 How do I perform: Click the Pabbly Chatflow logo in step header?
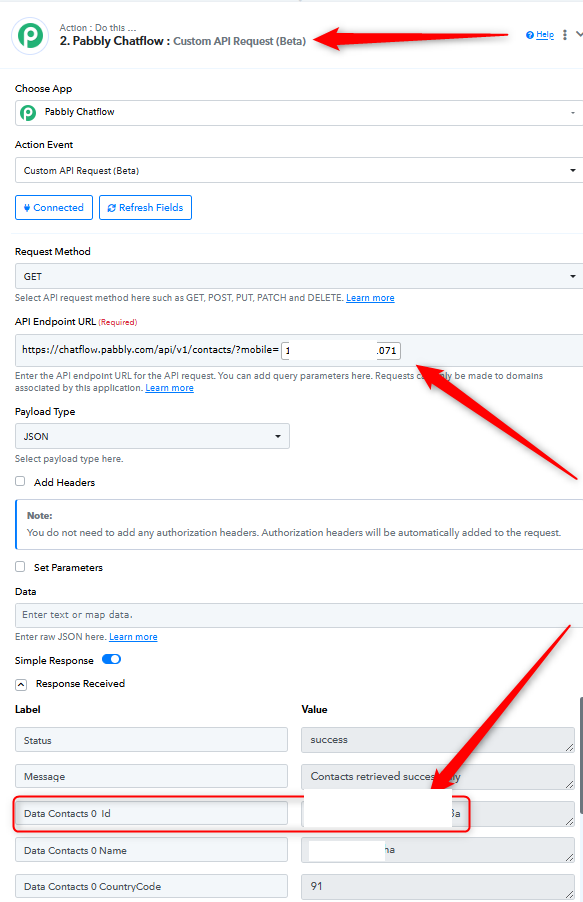click(x=30, y=36)
